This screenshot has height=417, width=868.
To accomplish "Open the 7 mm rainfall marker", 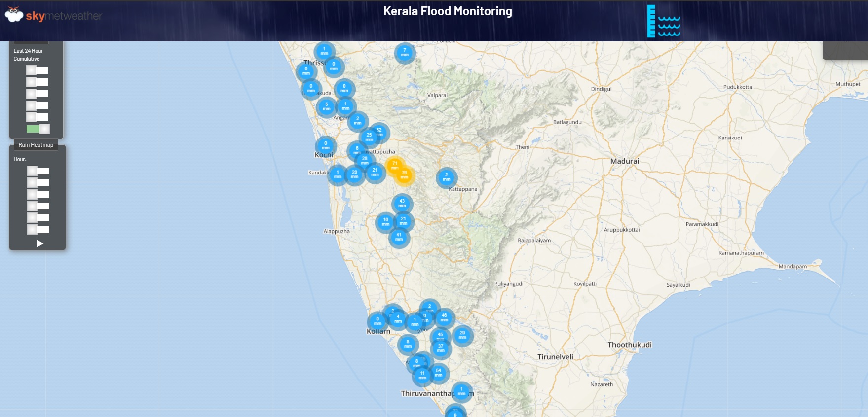I will pos(405,52).
